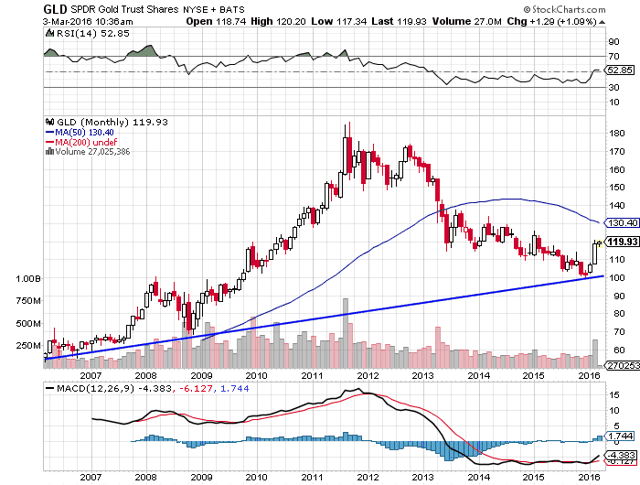Click the MA(50) 130.40 legend text
640x485 pixels.
point(84,132)
